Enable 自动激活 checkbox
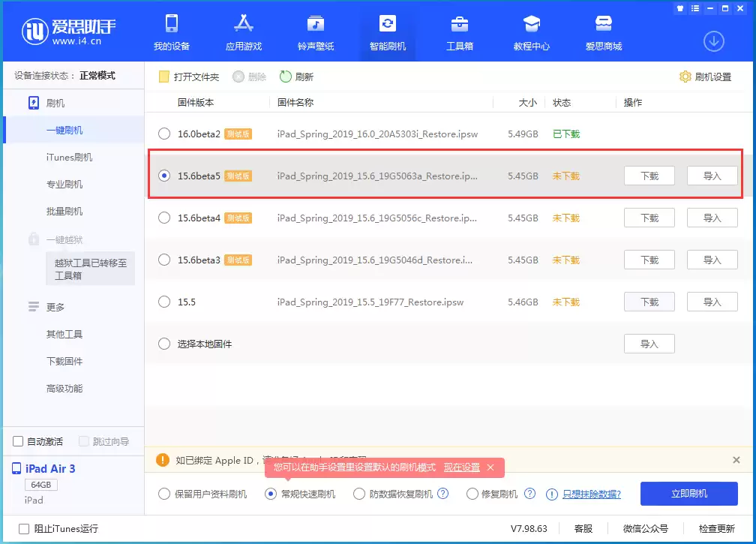756x544 pixels. 18,441
